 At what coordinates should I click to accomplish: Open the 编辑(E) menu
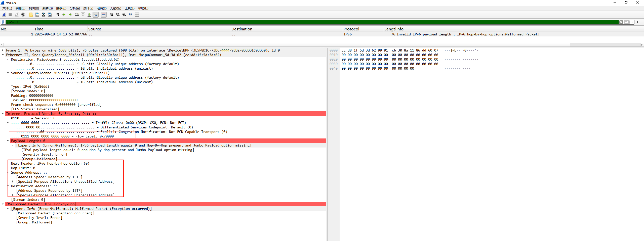[x=20, y=8]
